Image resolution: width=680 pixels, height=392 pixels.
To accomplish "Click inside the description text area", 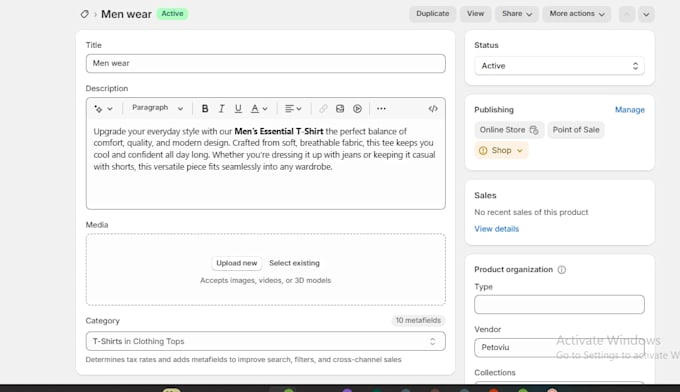I will (265, 164).
